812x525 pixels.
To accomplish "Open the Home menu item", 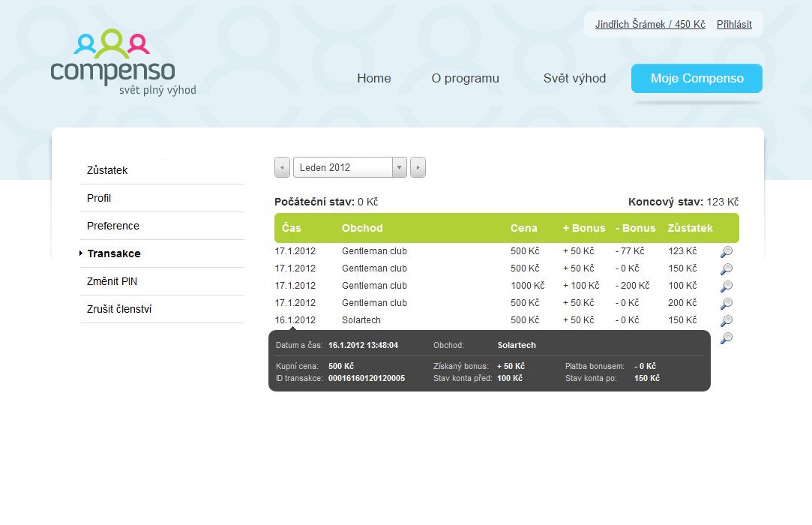I will 374,78.
